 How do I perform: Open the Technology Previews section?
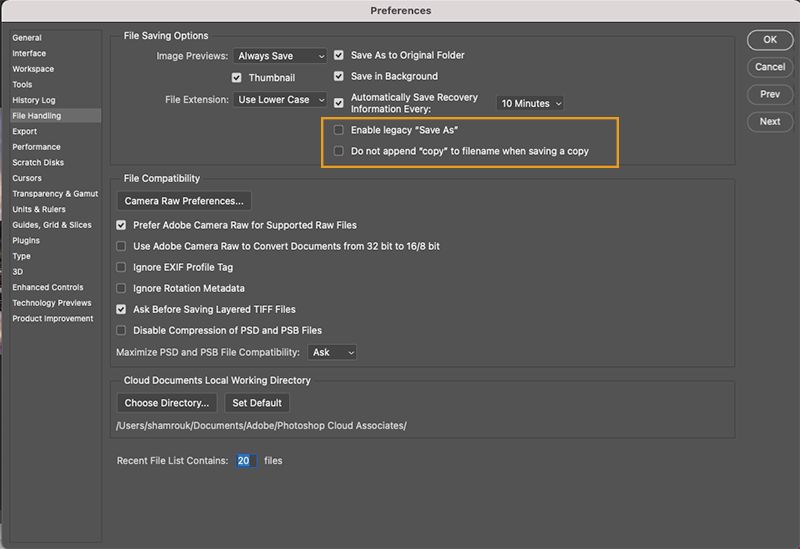[52, 303]
